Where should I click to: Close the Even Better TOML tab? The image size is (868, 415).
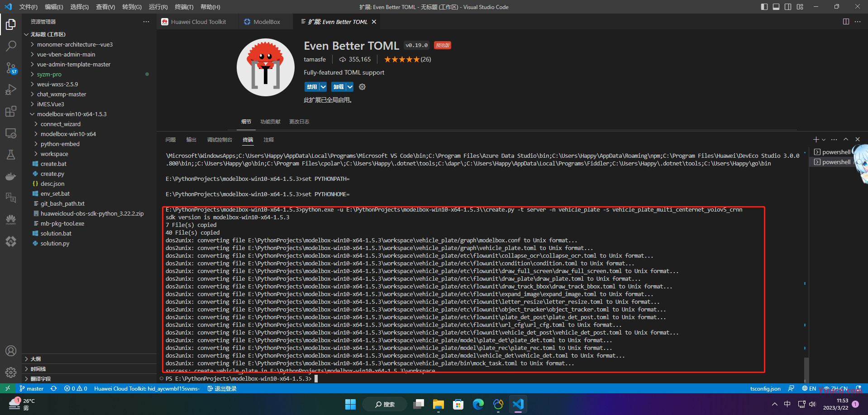[374, 22]
